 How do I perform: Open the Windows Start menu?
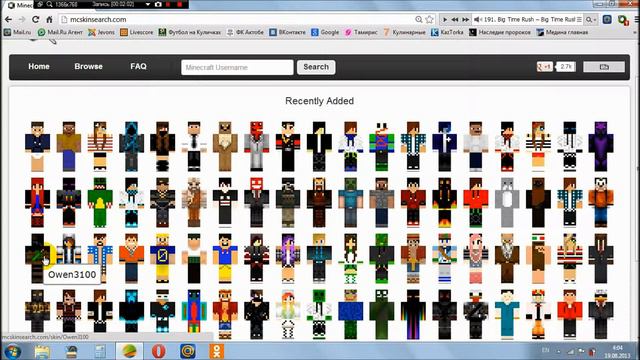click(12, 351)
